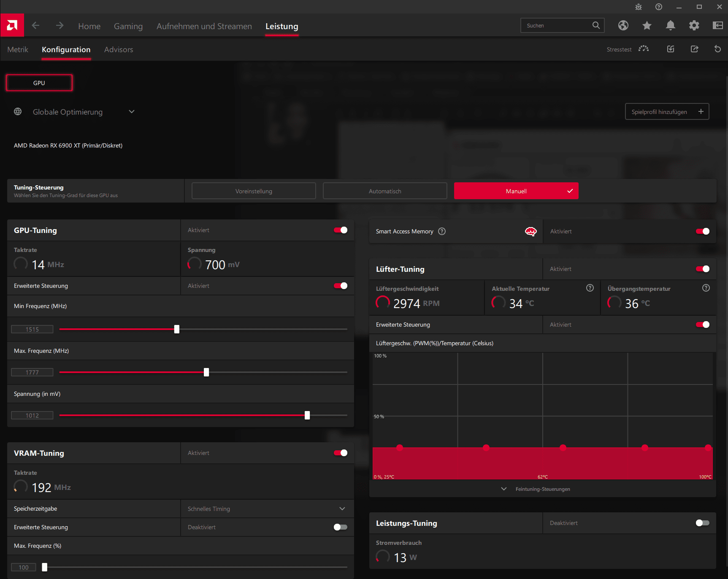Choose Voreinstellung tuning mode
This screenshot has width=728, height=579.
tap(254, 191)
